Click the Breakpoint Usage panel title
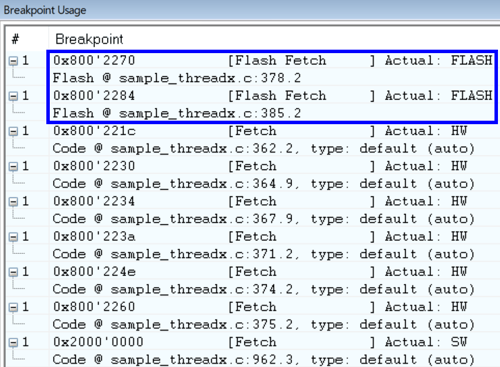500x367 pixels. (45, 10)
